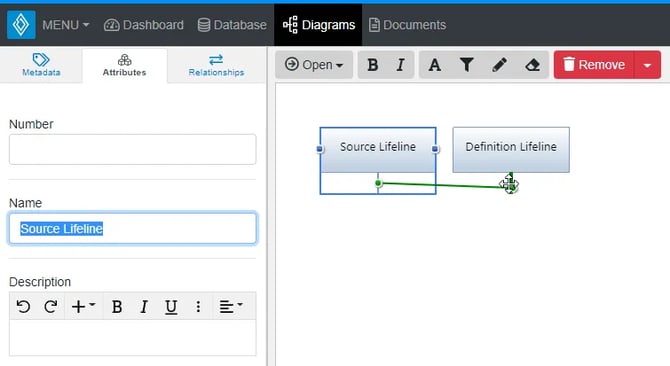The image size is (670, 366).
Task: Click right resize handle of Source Lifeline
Action: click(x=435, y=149)
